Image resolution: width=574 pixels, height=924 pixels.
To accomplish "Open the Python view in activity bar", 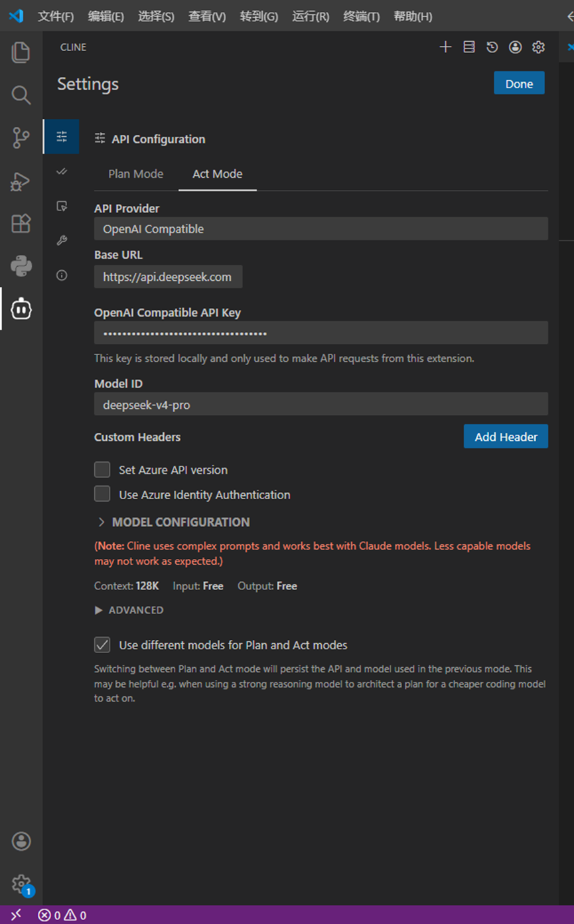I will click(x=21, y=266).
